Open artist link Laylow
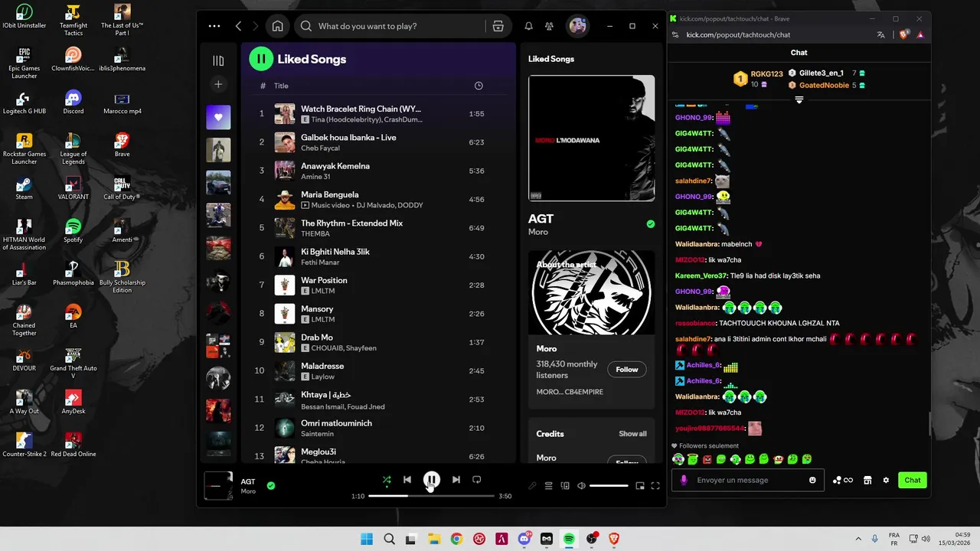Viewport: 980px width, 551px height. pos(323,377)
